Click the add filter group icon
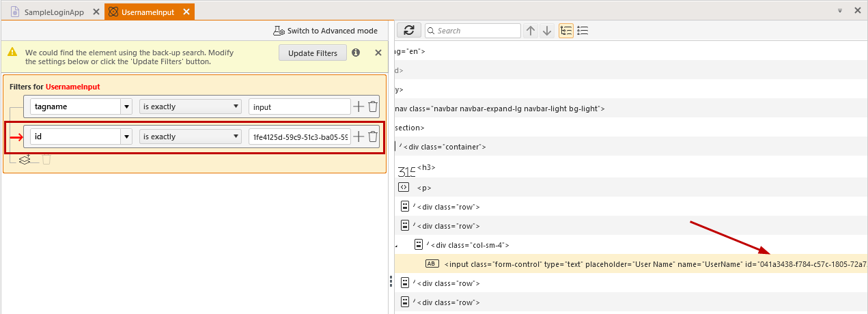Image resolution: width=868 pixels, height=314 pixels. coord(25,160)
